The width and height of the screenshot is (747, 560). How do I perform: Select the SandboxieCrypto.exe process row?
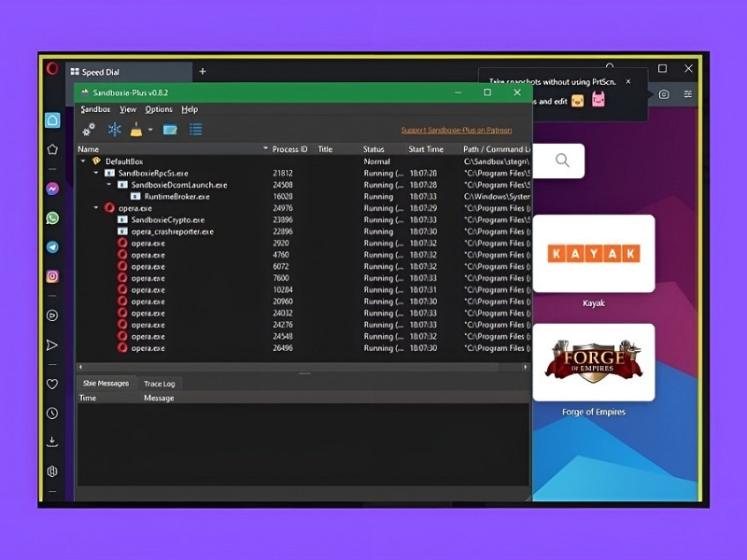tap(304, 219)
